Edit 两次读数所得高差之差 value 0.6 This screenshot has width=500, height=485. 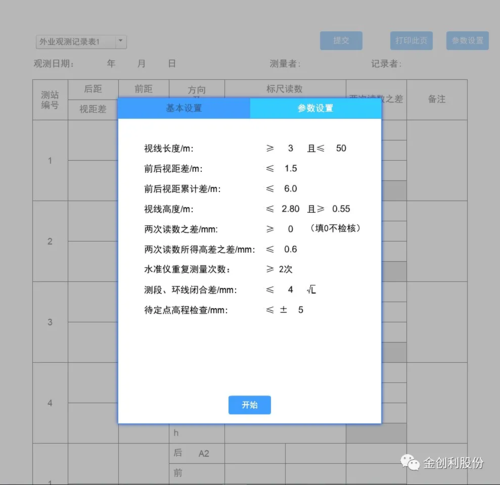coord(290,249)
